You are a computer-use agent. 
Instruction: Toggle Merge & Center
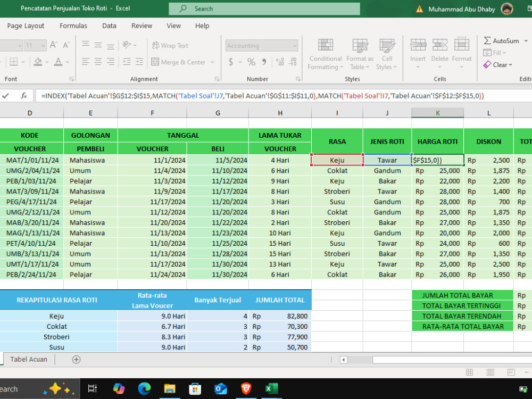(x=178, y=62)
